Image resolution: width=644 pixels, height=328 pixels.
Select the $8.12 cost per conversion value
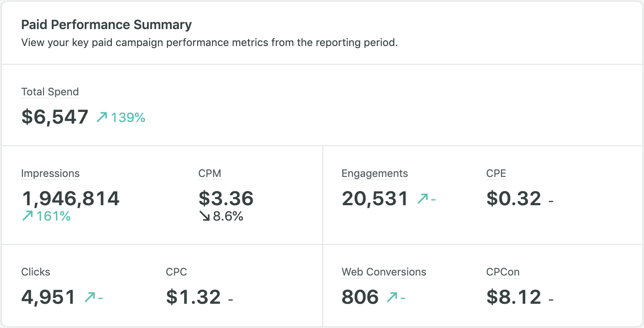tap(514, 297)
